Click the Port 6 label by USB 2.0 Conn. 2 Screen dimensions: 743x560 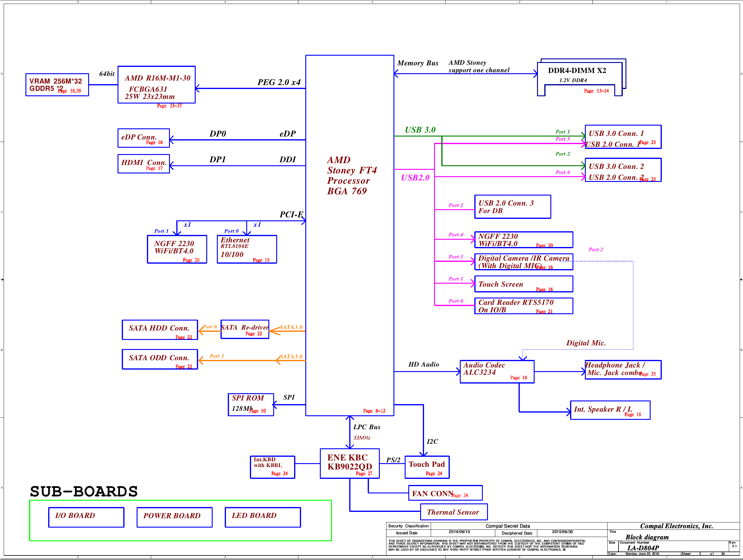point(562,172)
